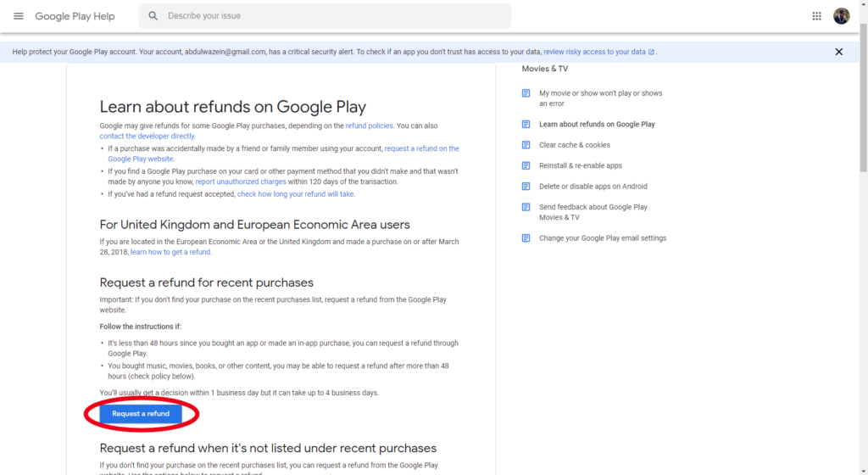Open 'Send feedback about Google Play Movies & TV'
The height and width of the screenshot is (475, 868).
(x=593, y=212)
